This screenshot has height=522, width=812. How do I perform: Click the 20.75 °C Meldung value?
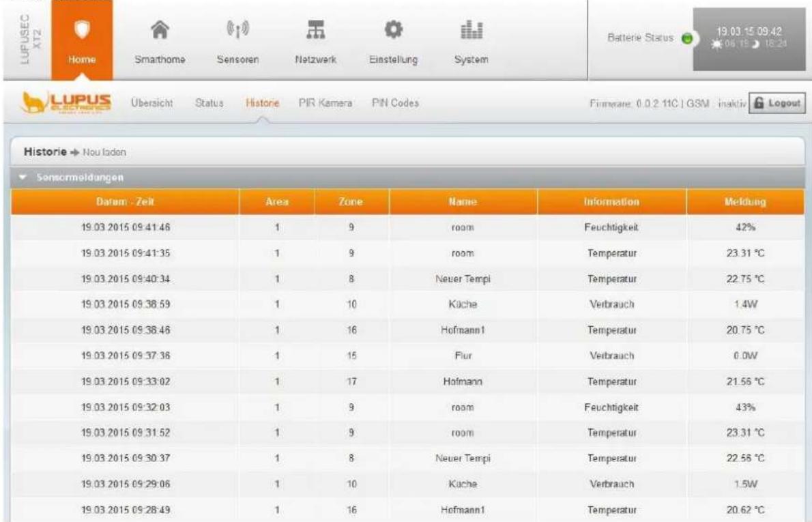coord(745,330)
